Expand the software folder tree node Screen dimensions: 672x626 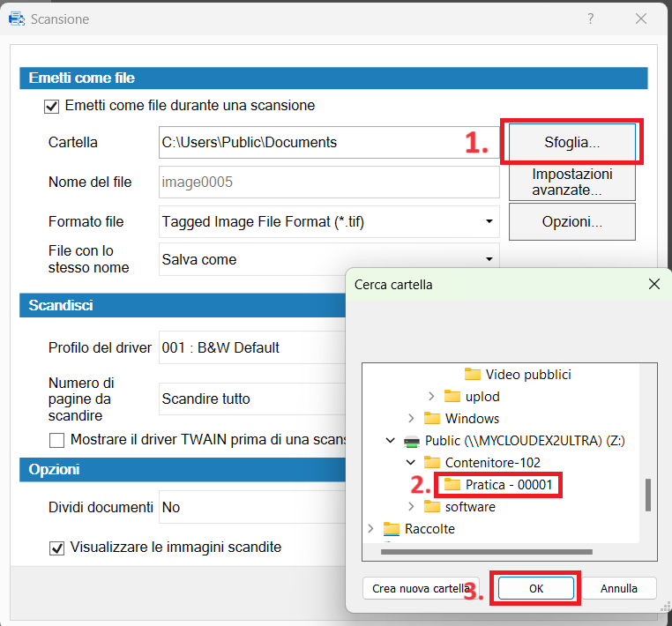411,506
